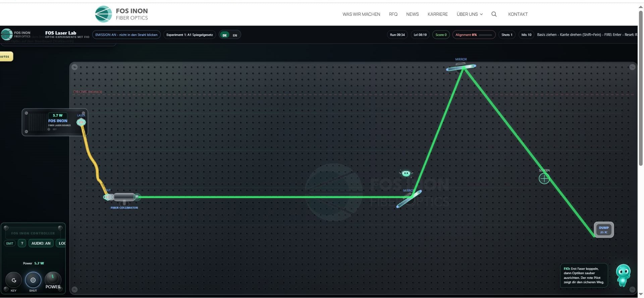Select the upper MIRROR on breadboard
The width and height of the screenshot is (644, 298).
pyautogui.click(x=461, y=67)
